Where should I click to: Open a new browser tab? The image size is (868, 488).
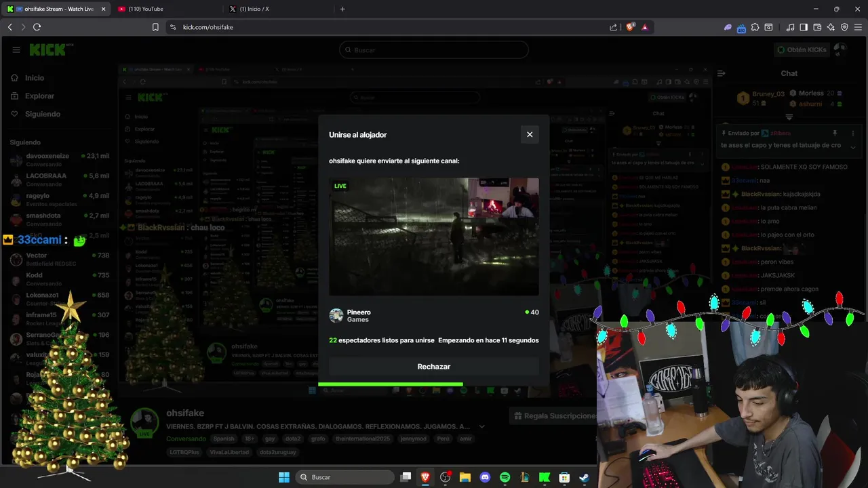(342, 9)
